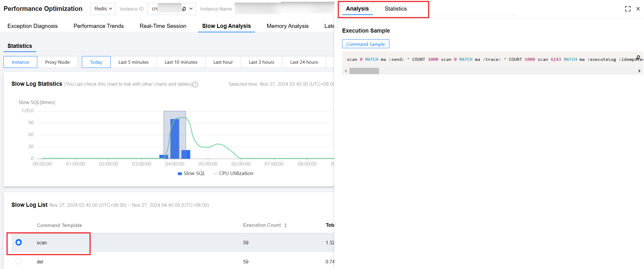The width and height of the screenshot is (644, 269).
Task: Toggle the Slow SQL legend marker
Action: click(180, 174)
